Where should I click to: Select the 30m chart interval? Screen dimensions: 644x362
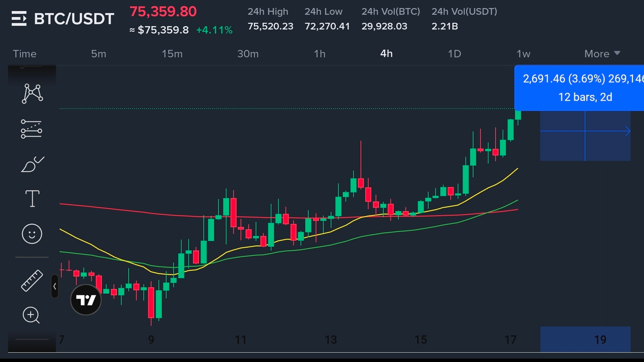(248, 54)
